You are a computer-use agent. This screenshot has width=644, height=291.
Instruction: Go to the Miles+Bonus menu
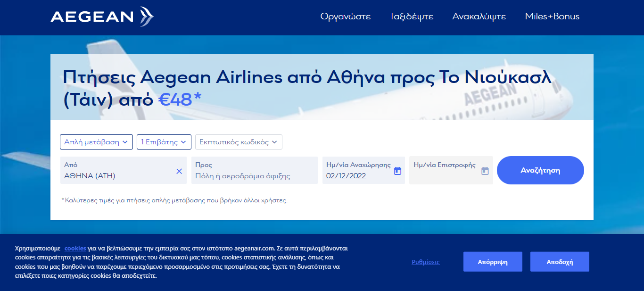[x=552, y=17]
